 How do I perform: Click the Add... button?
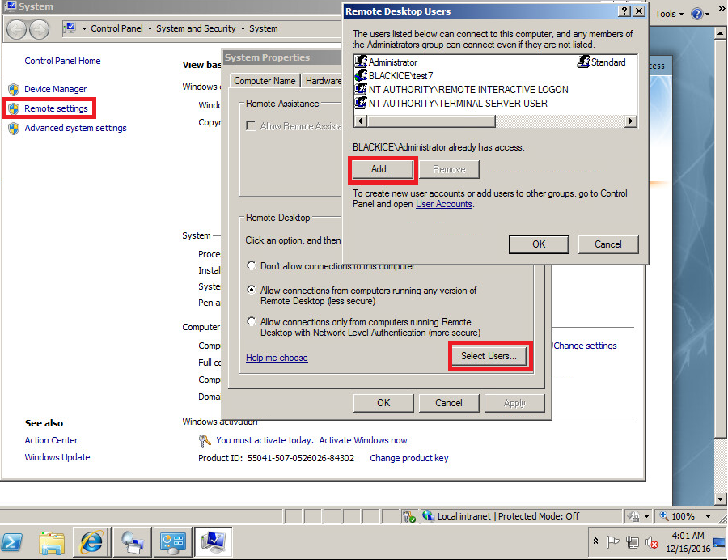[382, 169]
